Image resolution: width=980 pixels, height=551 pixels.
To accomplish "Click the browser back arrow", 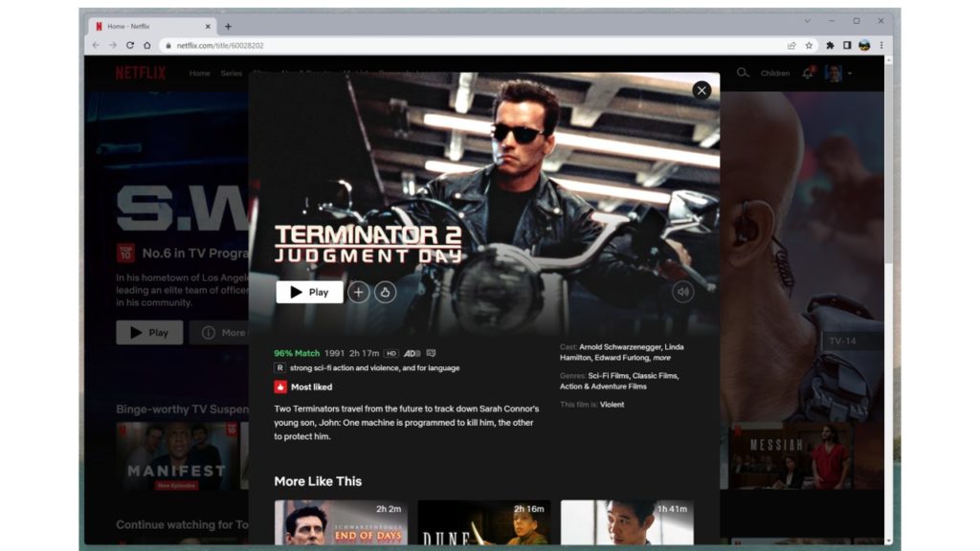I will [x=96, y=46].
